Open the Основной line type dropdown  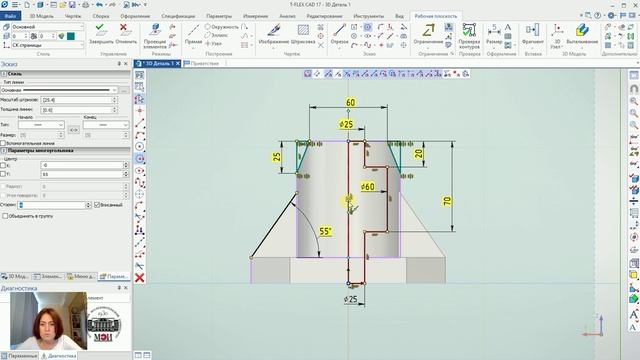pos(59,89)
